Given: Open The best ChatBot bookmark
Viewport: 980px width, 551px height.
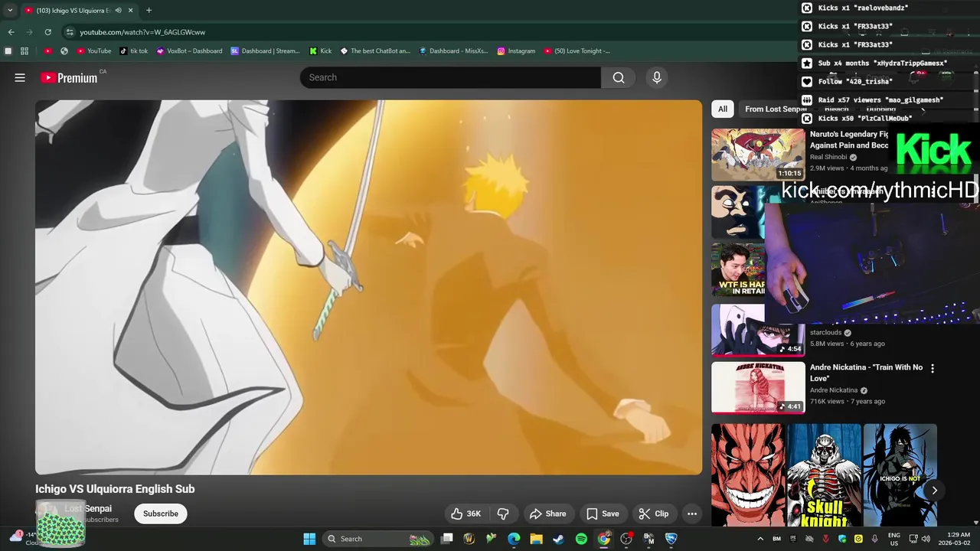Looking at the screenshot, I should [x=375, y=51].
